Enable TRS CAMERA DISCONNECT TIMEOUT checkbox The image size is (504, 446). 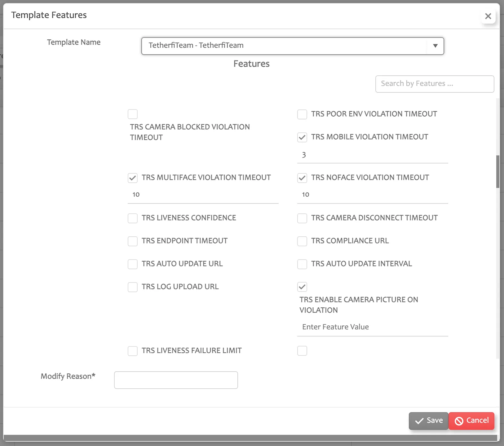302,218
